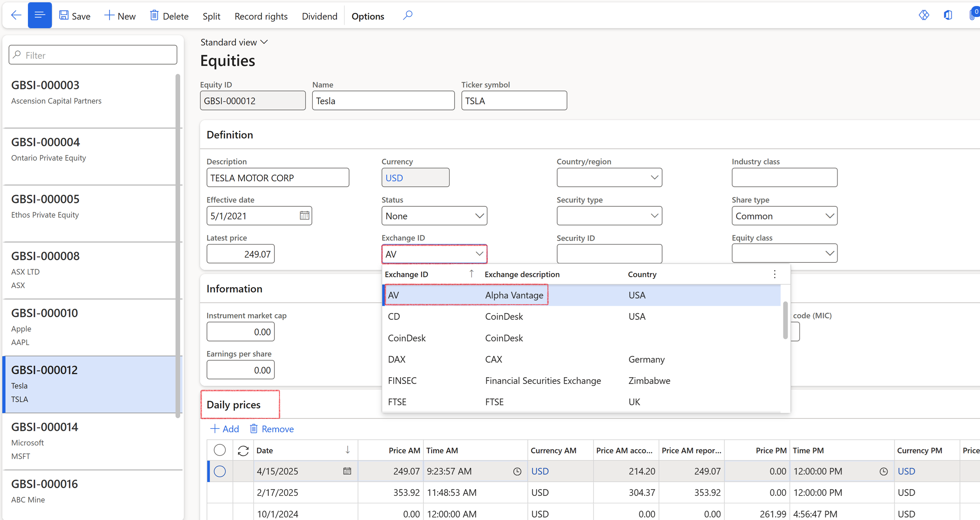Open the Dividend menu item
Image resolution: width=980 pixels, height=520 pixels.
[319, 16]
